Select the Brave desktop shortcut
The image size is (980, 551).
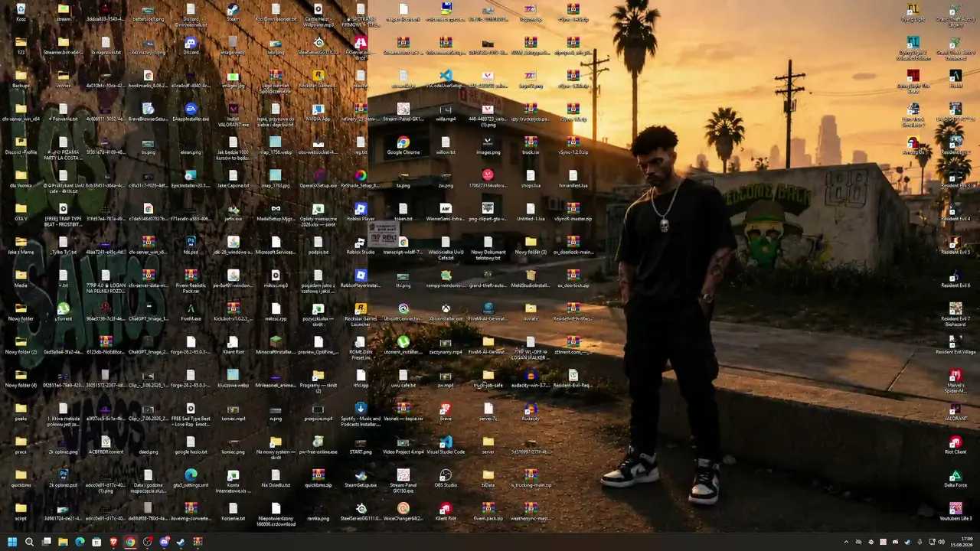[446, 412]
